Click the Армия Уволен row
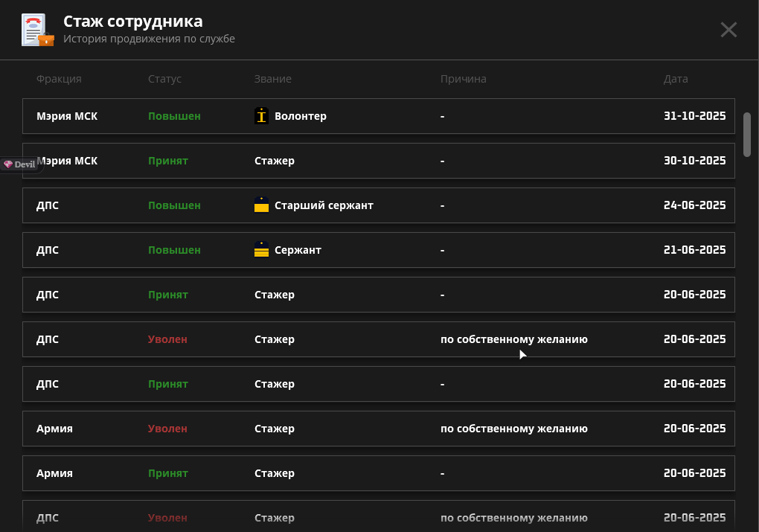Screen dimensions: 759x532 (378, 429)
